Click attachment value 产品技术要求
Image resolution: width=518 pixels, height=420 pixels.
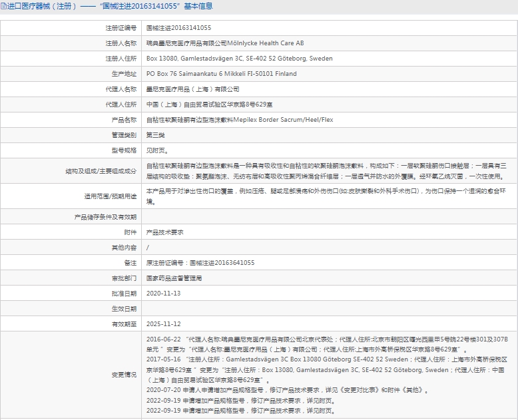coord(165,232)
